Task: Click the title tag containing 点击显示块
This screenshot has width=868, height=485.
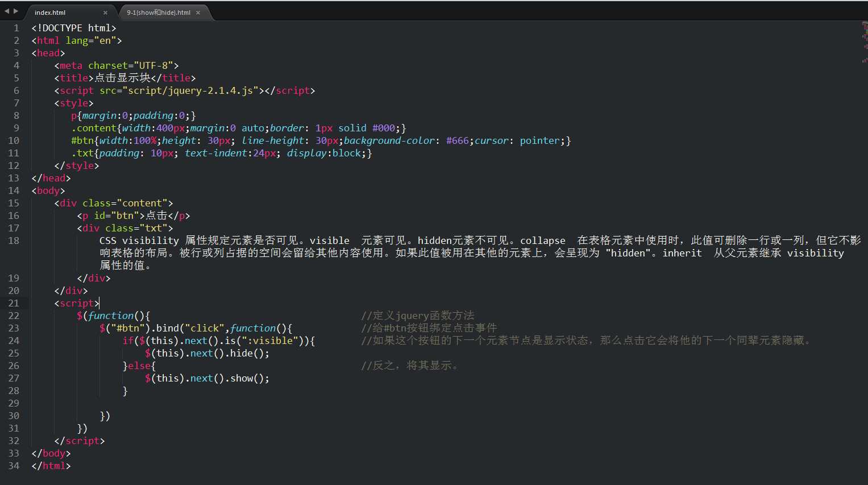Action: (x=125, y=78)
